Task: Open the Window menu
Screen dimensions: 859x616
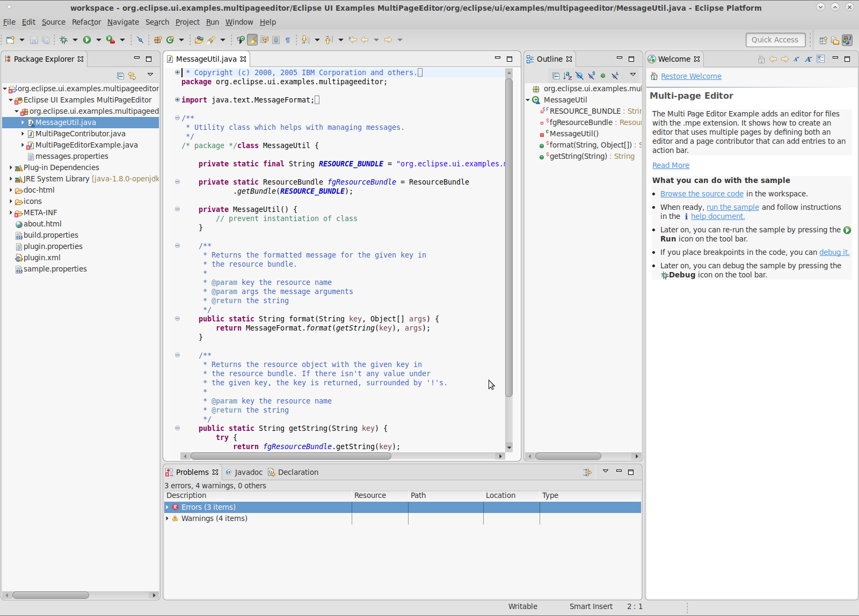Action: [239, 22]
